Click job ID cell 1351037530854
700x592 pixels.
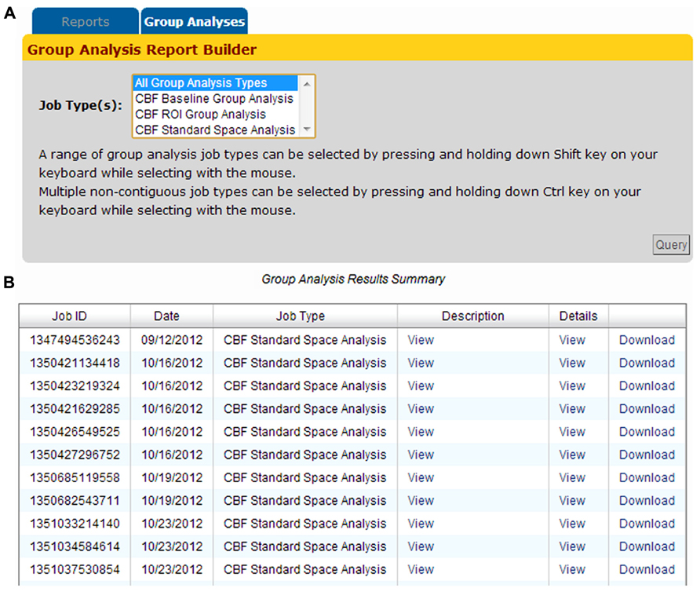click(75, 569)
